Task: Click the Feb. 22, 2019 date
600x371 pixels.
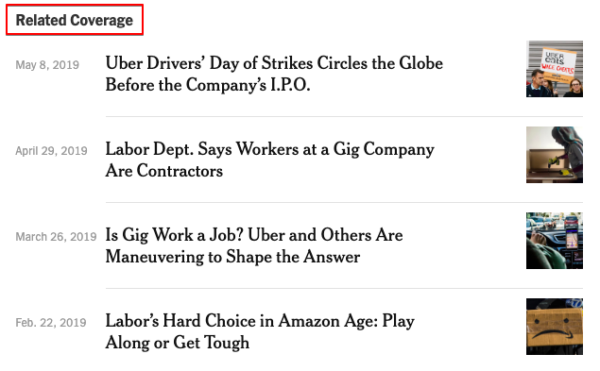Action: (51, 323)
